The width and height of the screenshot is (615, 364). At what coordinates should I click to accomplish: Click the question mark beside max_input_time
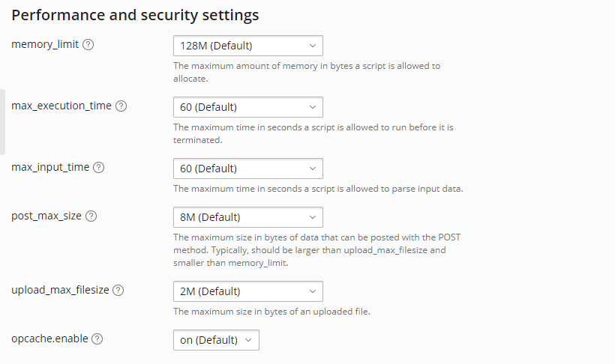(99, 167)
